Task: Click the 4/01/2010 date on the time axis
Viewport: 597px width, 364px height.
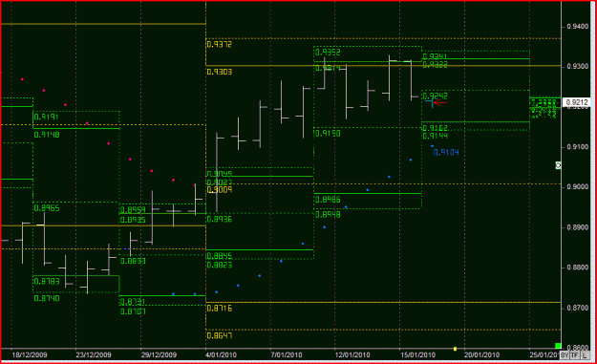Action: click(x=222, y=354)
